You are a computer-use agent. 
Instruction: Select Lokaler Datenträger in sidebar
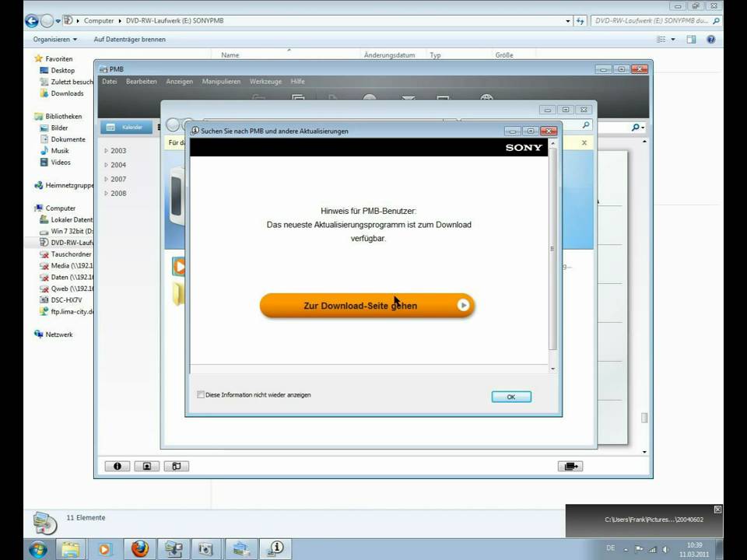[66, 219]
